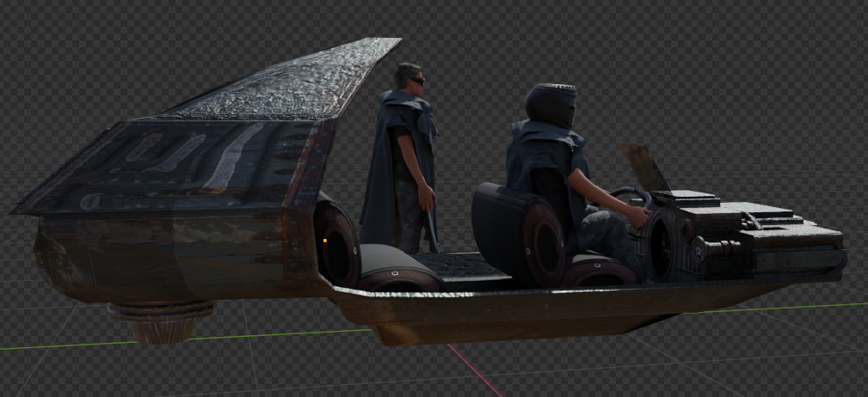Click the steering wheel in driver's hands
This screenshot has height=397, width=868.
(632, 200)
